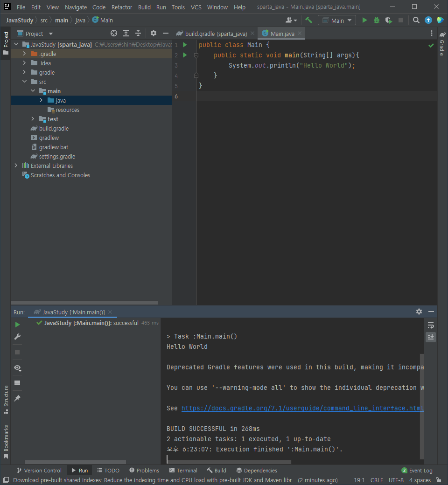448x485 pixels.
Task: Click UTF-8 encoding in status bar
Action: (396, 480)
